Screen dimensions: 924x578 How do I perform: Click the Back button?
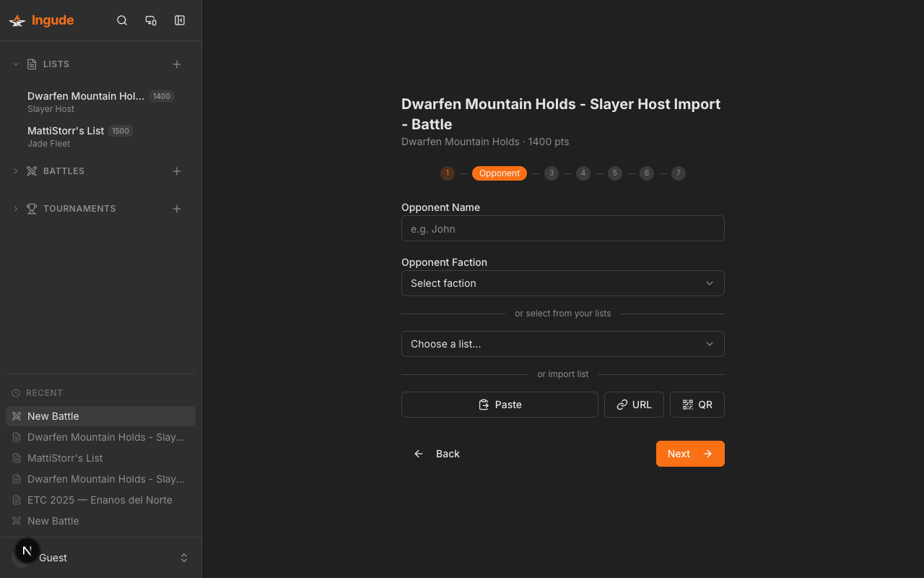(x=437, y=454)
